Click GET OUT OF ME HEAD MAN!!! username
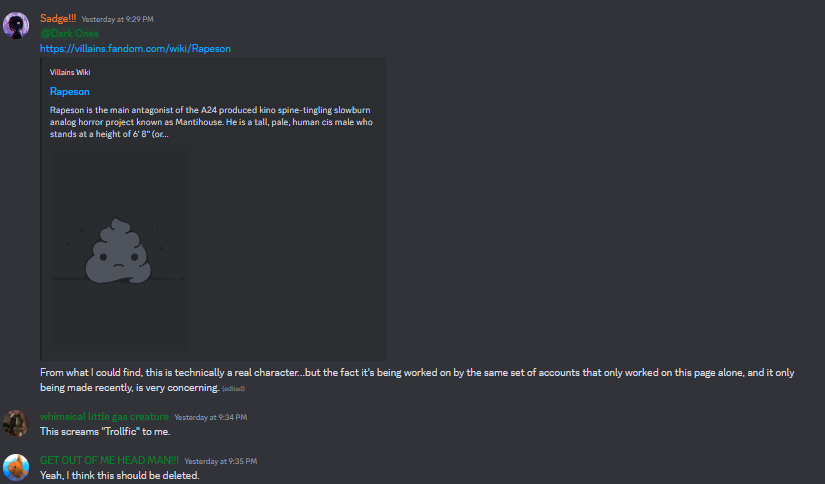This screenshot has width=825, height=484. click(109, 460)
